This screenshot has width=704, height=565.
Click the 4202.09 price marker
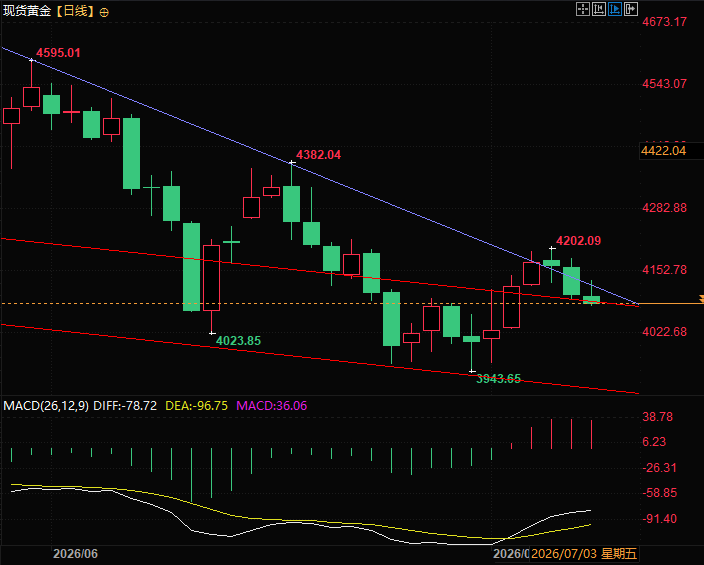[578, 241]
